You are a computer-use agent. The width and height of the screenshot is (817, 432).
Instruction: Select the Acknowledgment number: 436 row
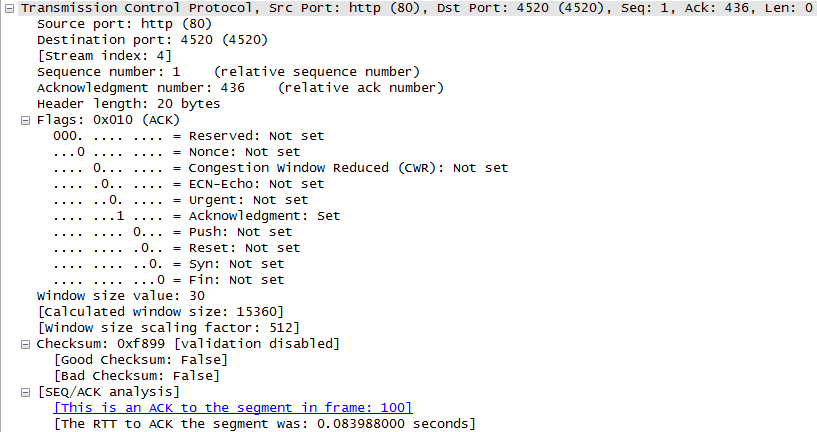[x=240, y=88]
